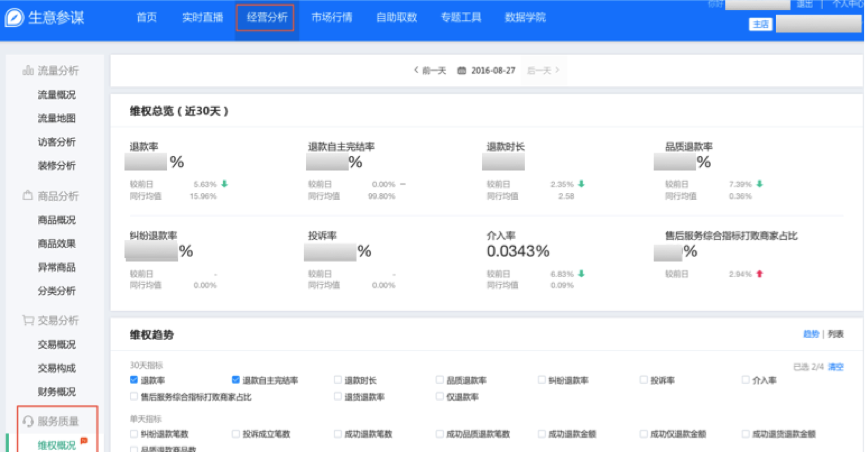Open the 实时直播 tab
Viewport: 865px width, 453px height.
202,18
